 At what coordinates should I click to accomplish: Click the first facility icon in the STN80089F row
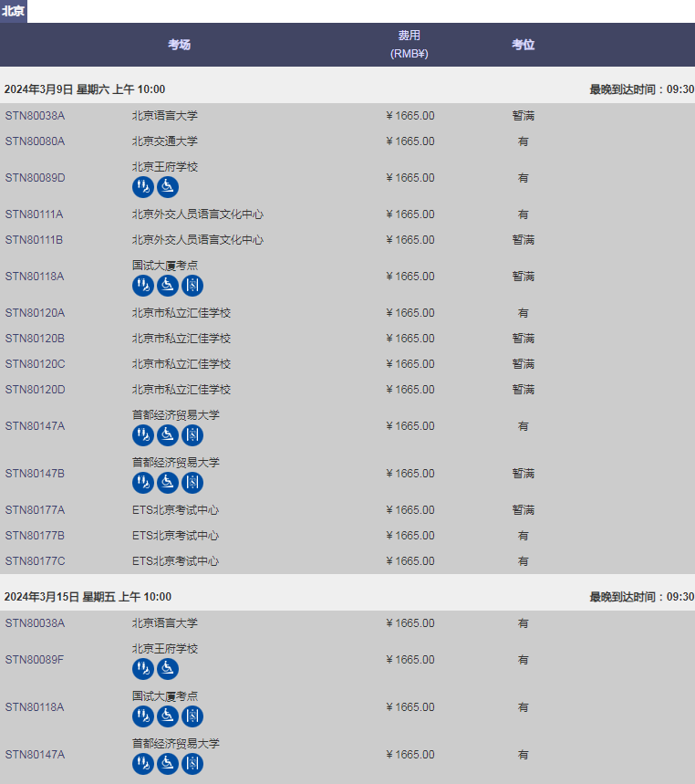point(143,669)
